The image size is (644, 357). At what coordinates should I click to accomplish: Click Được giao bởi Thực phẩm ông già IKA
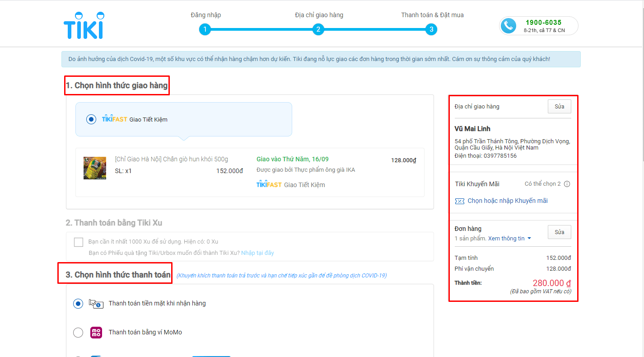[306, 170]
